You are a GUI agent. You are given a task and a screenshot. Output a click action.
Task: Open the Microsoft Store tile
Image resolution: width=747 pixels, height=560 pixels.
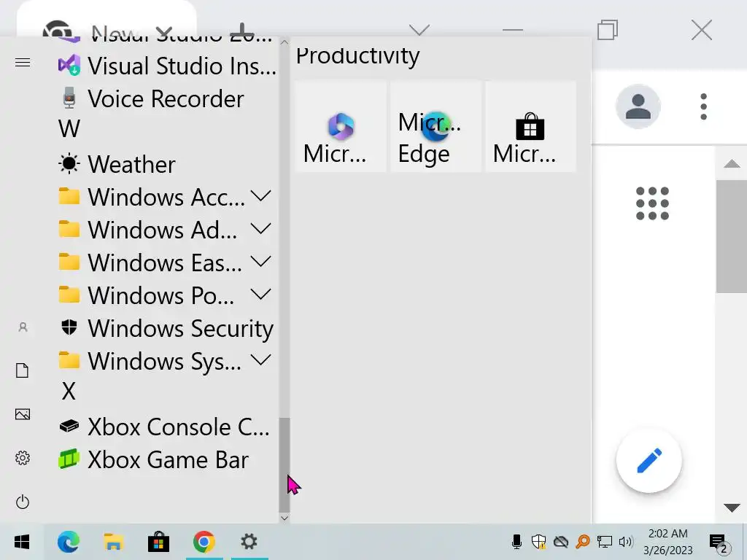click(x=530, y=127)
